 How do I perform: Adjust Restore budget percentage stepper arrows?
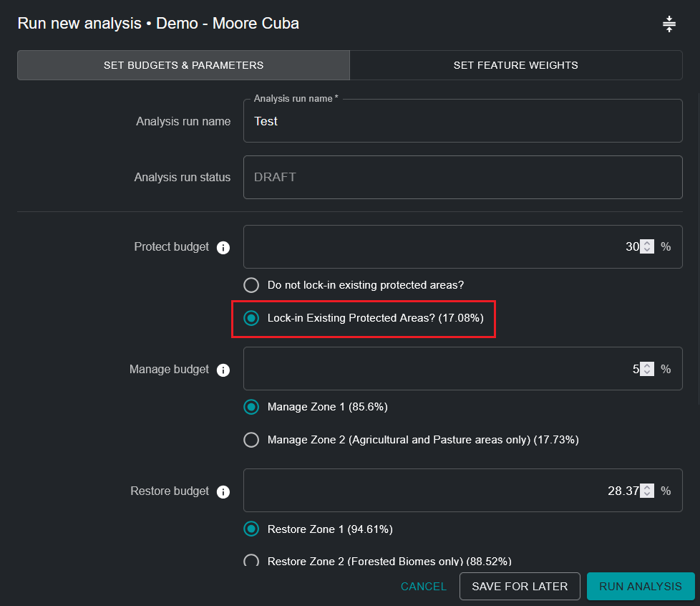coord(647,491)
